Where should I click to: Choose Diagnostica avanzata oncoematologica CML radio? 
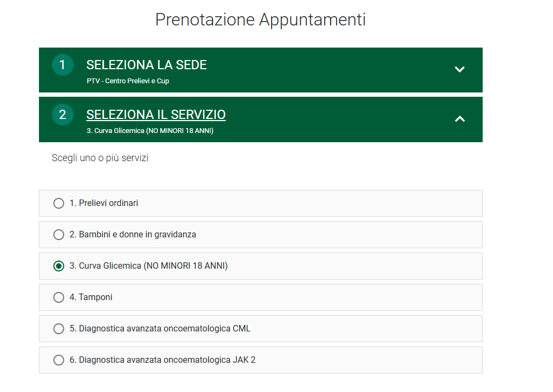(x=58, y=329)
